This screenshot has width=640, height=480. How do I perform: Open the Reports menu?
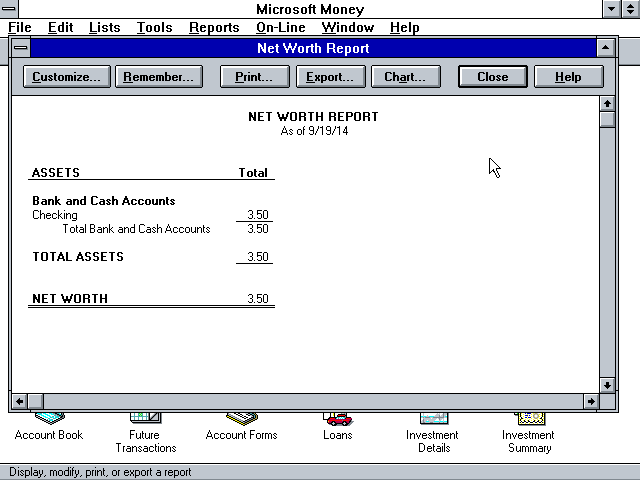pos(214,28)
